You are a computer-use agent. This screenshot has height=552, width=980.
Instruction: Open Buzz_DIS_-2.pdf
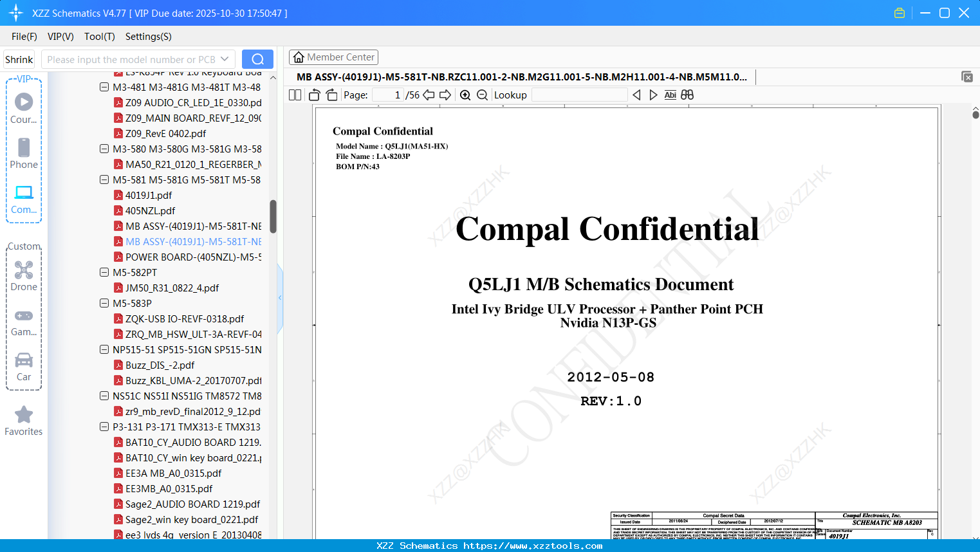pyautogui.click(x=154, y=365)
